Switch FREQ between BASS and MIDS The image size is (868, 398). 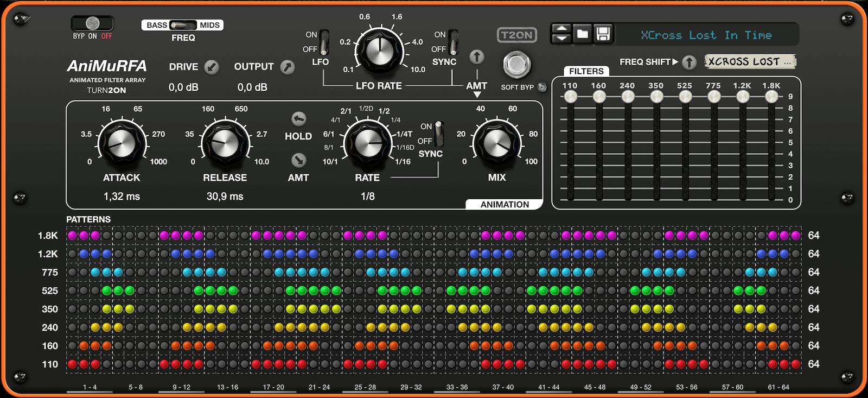[x=183, y=25]
